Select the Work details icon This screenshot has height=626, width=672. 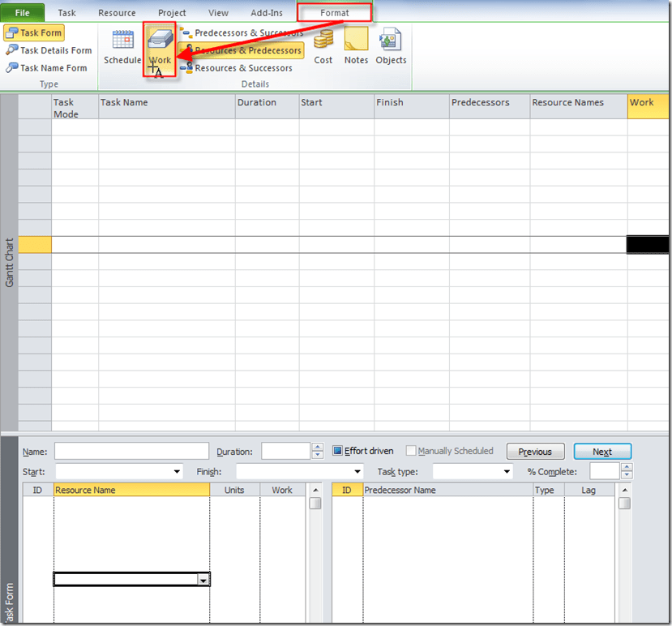click(x=160, y=46)
